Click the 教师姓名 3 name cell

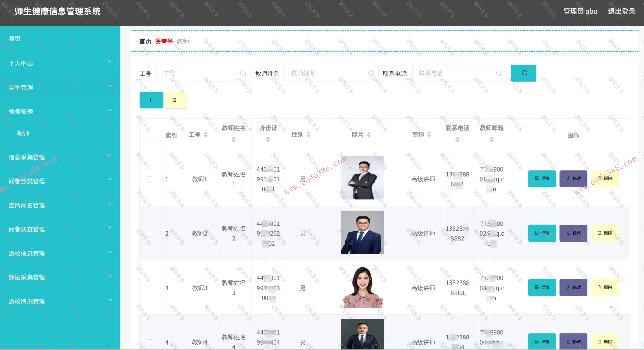point(234,288)
